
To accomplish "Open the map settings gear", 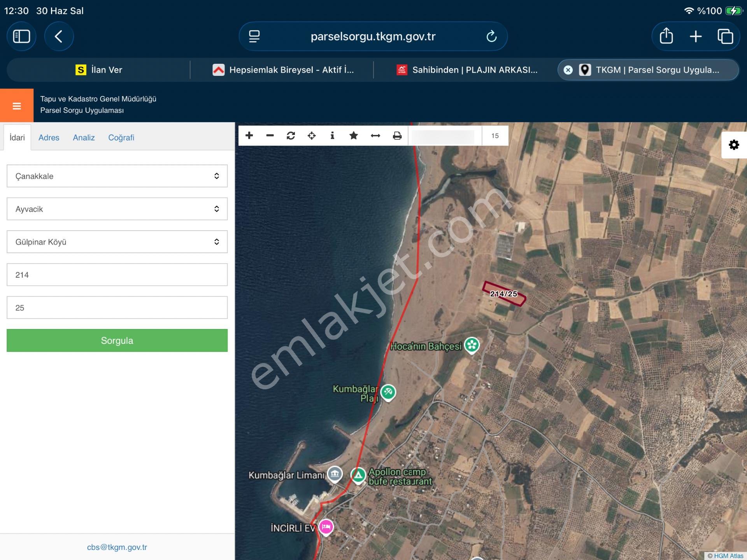I will (734, 145).
